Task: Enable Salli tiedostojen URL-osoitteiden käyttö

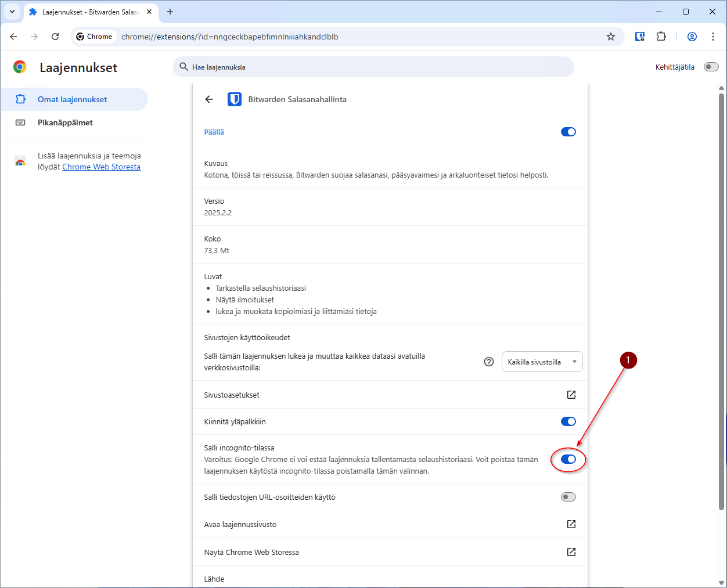Action: click(x=568, y=497)
